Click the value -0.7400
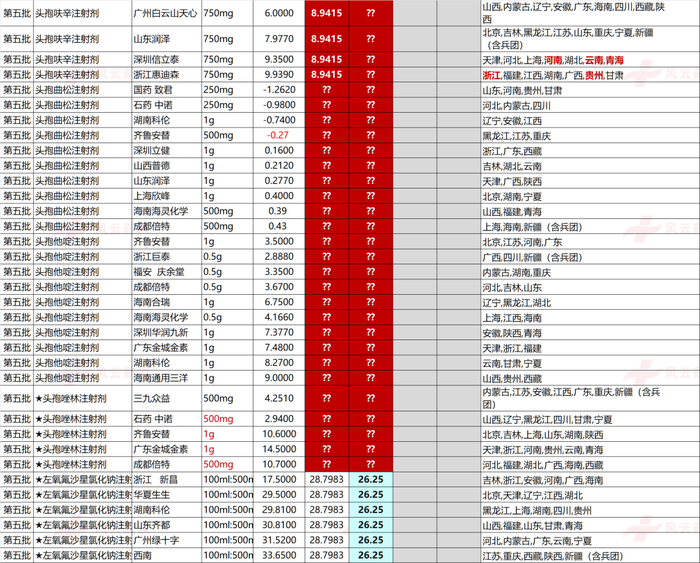 point(279,120)
